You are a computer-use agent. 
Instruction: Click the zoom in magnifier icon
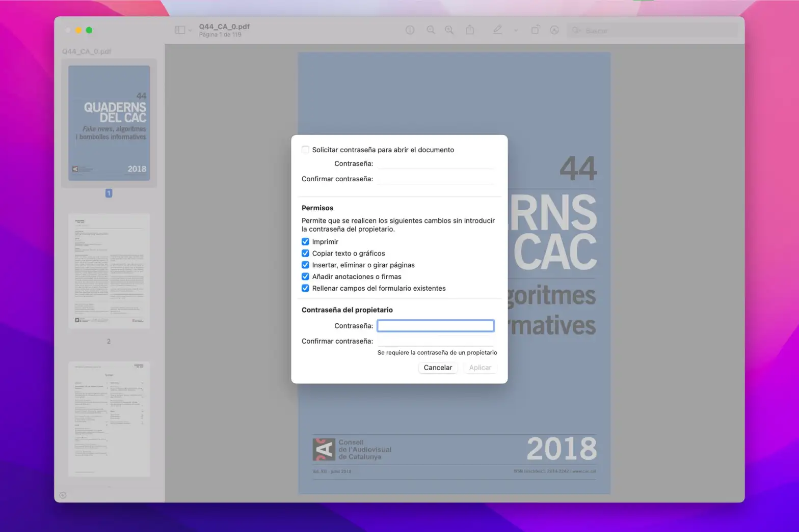(449, 30)
